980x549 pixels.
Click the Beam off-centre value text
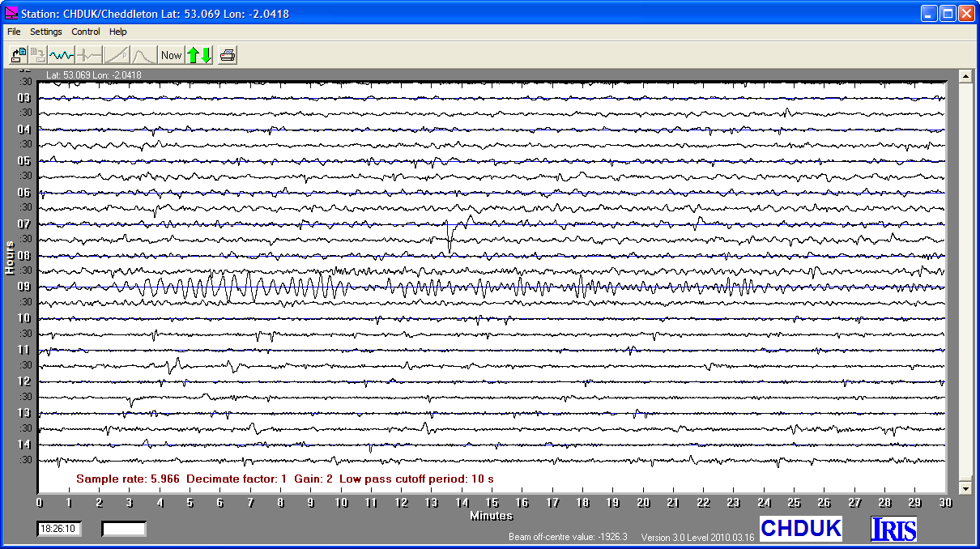(x=568, y=537)
